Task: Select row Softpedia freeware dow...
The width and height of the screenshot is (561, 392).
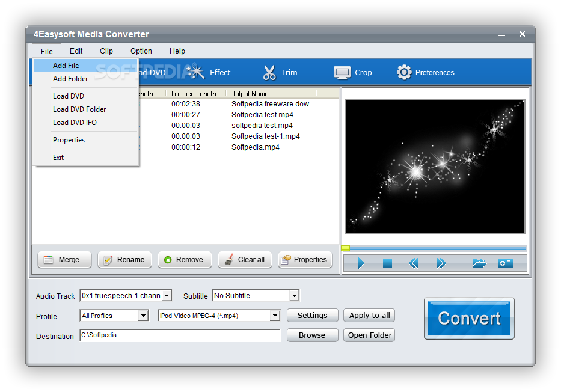Action: point(272,104)
